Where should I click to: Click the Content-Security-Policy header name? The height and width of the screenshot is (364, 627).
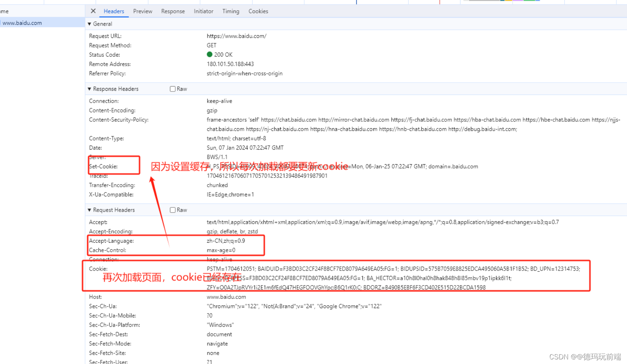pyautogui.click(x=119, y=120)
